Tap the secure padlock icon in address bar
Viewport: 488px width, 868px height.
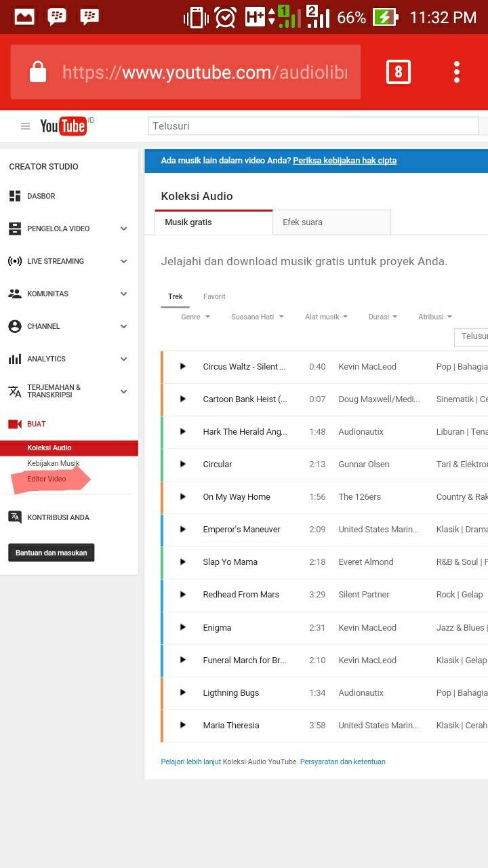pyautogui.click(x=38, y=72)
